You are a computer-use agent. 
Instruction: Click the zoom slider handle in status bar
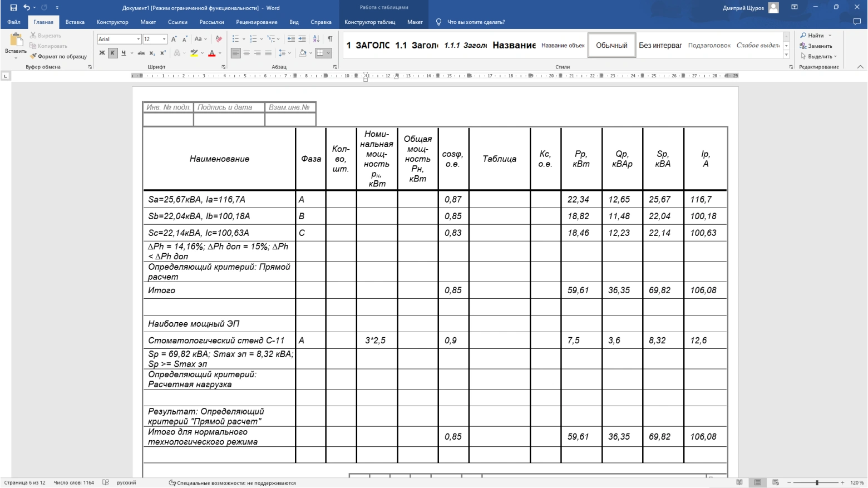[817, 482]
